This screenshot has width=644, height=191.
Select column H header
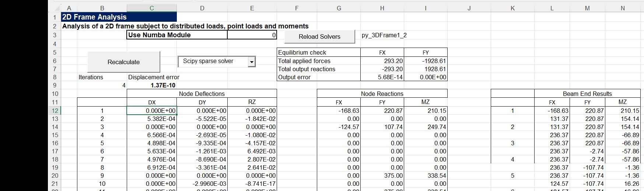[382, 8]
